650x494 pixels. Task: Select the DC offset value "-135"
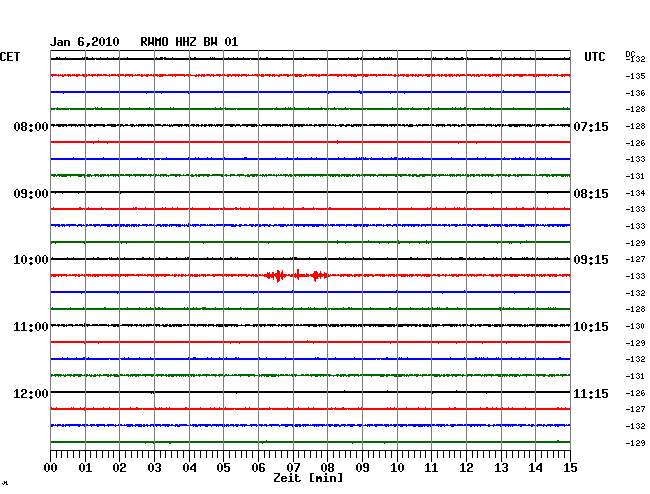635,76
